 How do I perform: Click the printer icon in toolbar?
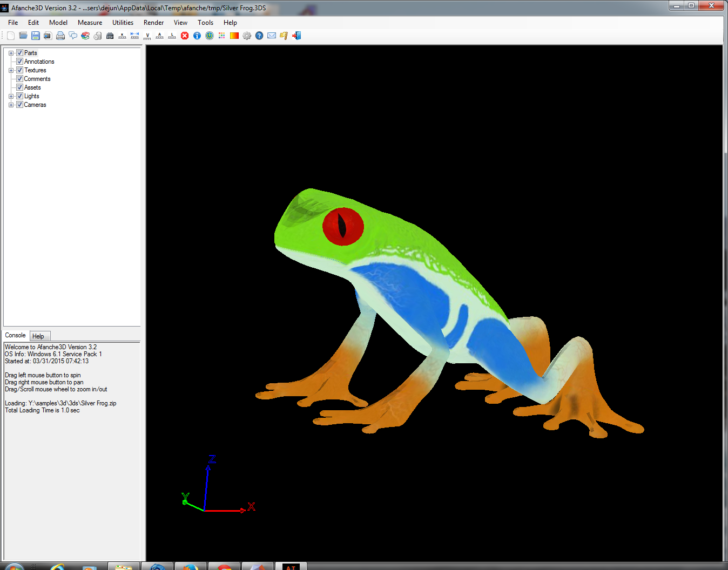click(60, 36)
